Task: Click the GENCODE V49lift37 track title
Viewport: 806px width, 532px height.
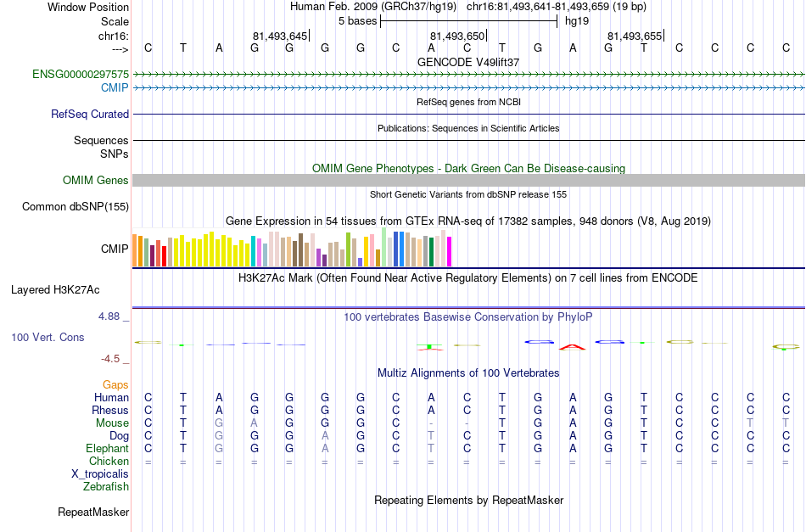Action: [468, 62]
